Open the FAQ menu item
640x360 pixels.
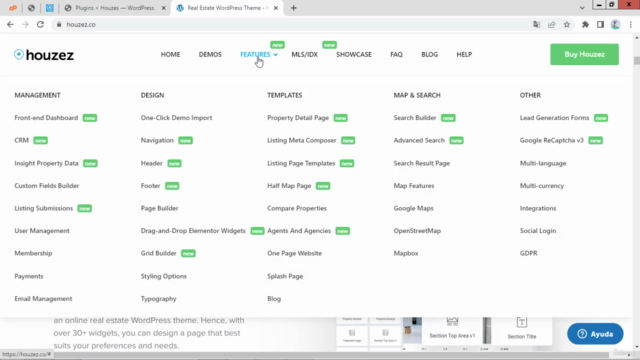(x=396, y=54)
